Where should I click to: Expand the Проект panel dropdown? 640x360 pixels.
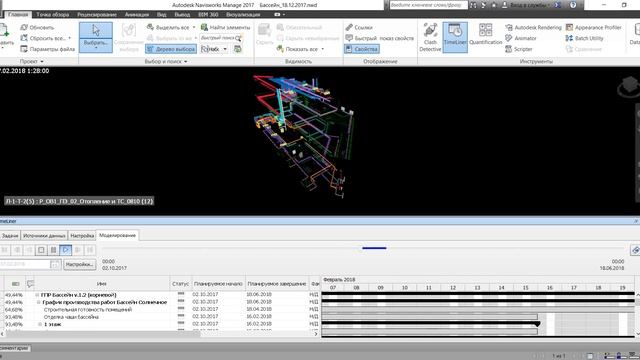point(31,62)
